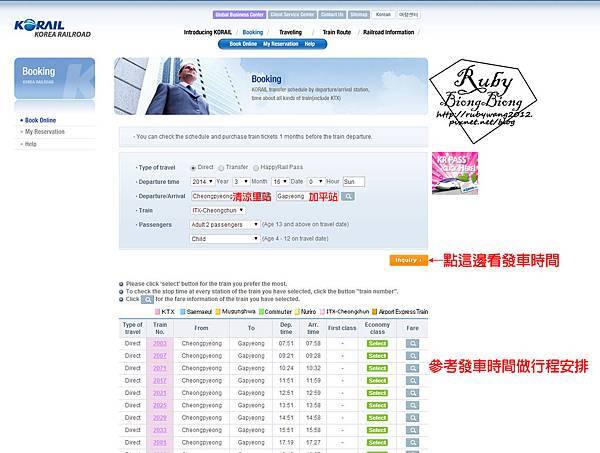The image size is (600, 453).
Task: Open the Adult passengers dropdown
Action: pyautogui.click(x=225, y=225)
